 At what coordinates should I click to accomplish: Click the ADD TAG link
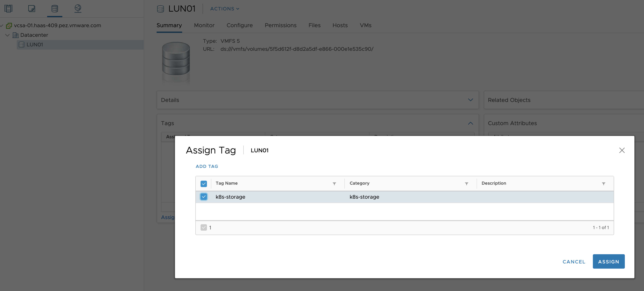point(207,166)
